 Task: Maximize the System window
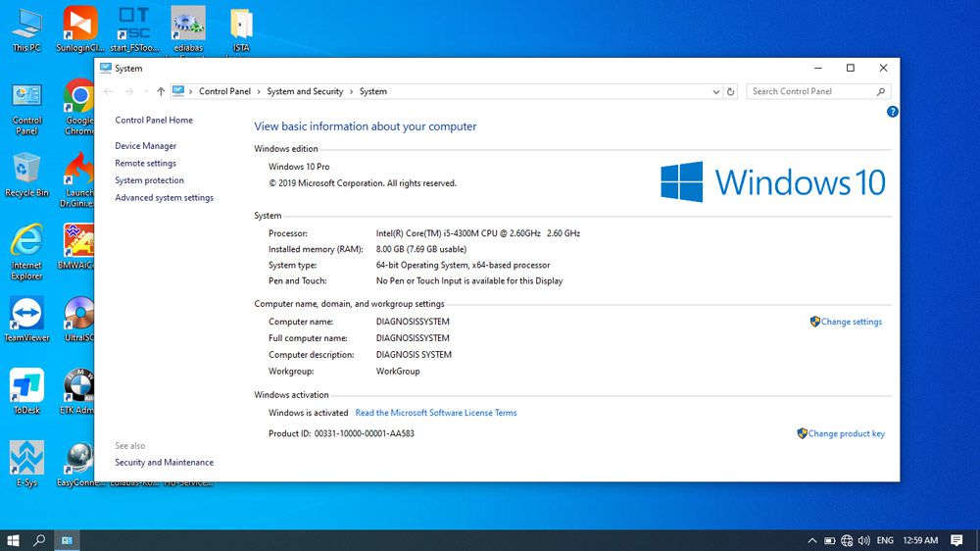(x=851, y=69)
